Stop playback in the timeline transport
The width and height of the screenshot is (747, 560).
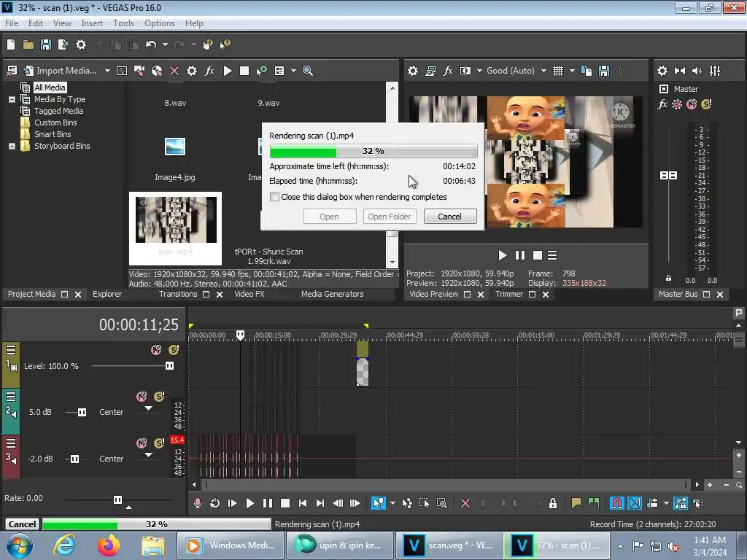pyautogui.click(x=285, y=503)
